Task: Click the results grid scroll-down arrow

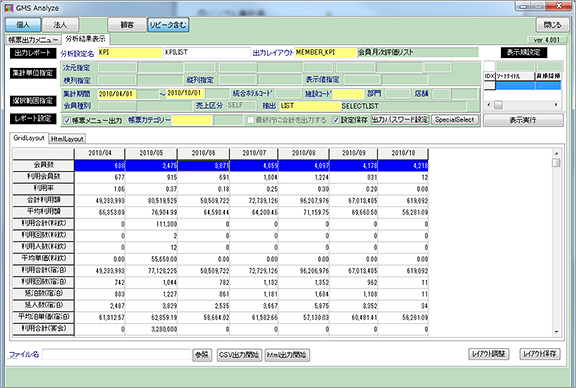Action: [557, 332]
